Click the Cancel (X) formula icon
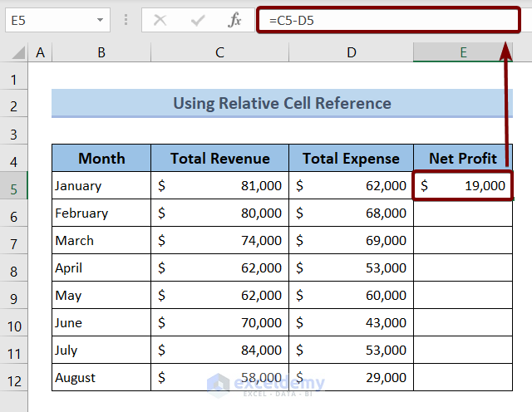The image size is (532, 412). pyautogui.click(x=160, y=20)
